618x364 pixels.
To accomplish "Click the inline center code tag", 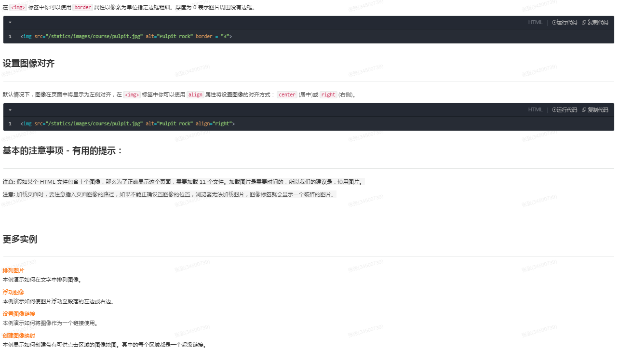I will [287, 95].
